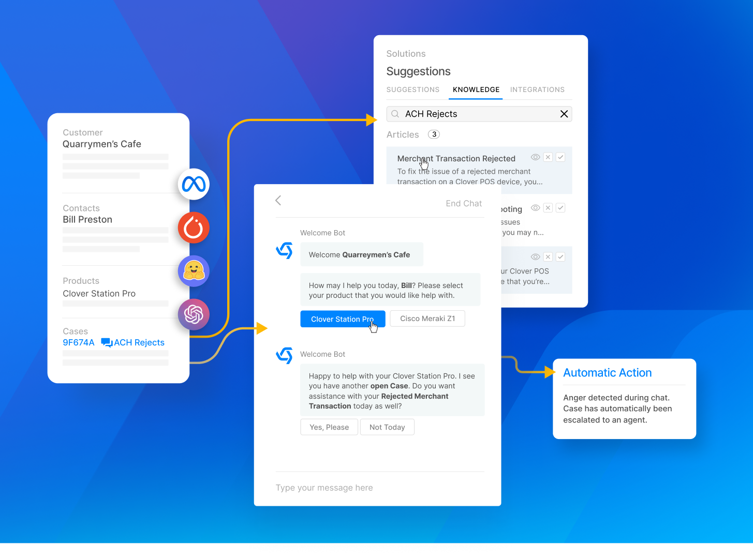The image size is (753, 560).
Task: Click Clover Station Pro in Products section
Action: 99,294
